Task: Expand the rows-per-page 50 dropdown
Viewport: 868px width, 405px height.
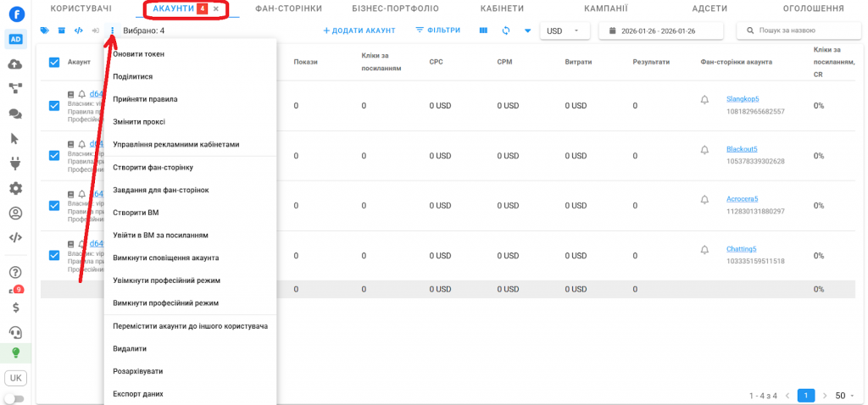Action: click(x=845, y=396)
